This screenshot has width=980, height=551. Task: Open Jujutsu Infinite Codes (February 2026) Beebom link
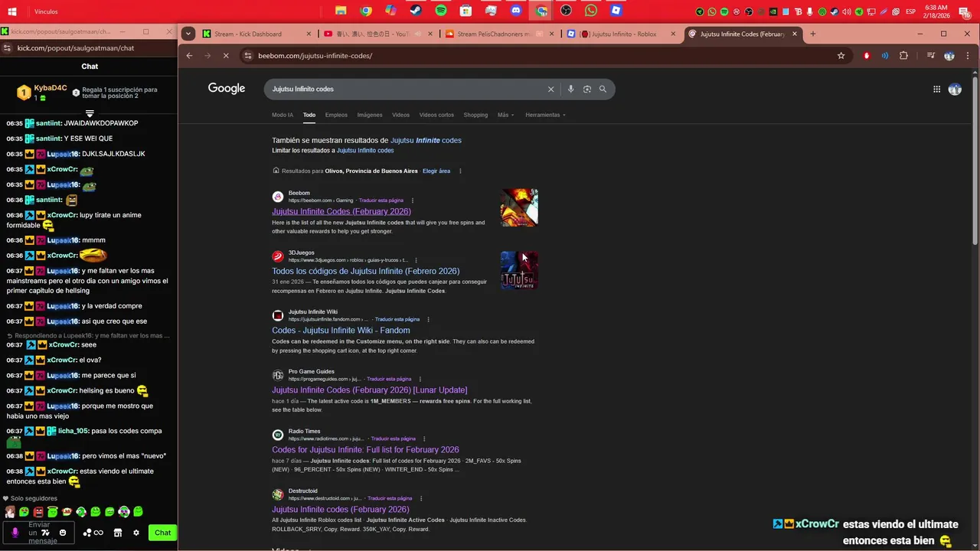pos(341,211)
